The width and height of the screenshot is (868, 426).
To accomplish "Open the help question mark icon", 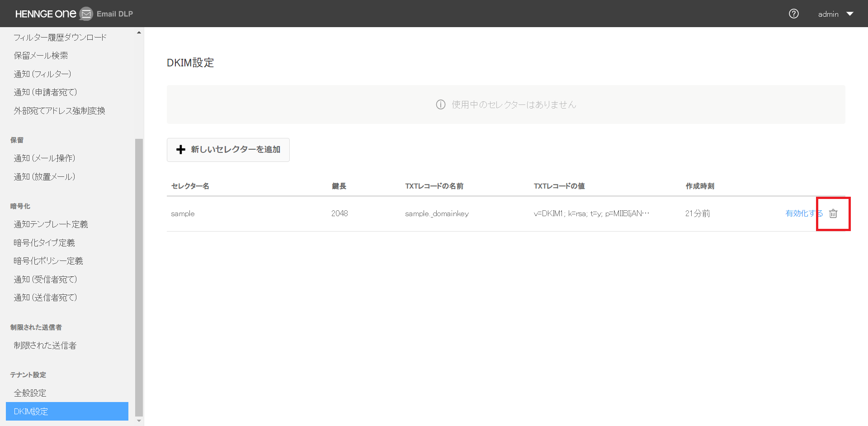I will (x=793, y=14).
